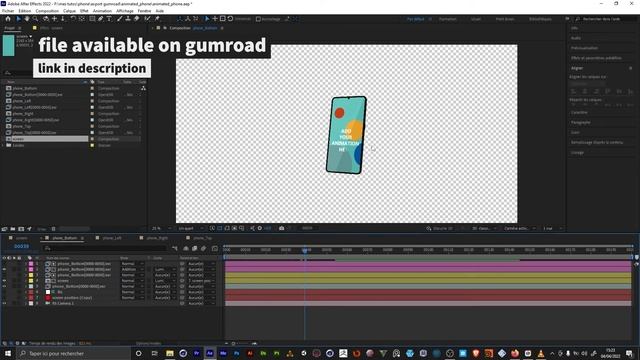This screenshot has width=640, height=360.
Task: Select the Zoom magnifier tool
Action: [x=36, y=19]
